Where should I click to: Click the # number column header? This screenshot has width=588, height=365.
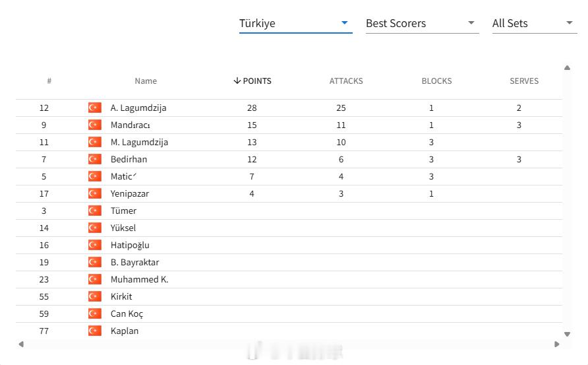point(49,81)
